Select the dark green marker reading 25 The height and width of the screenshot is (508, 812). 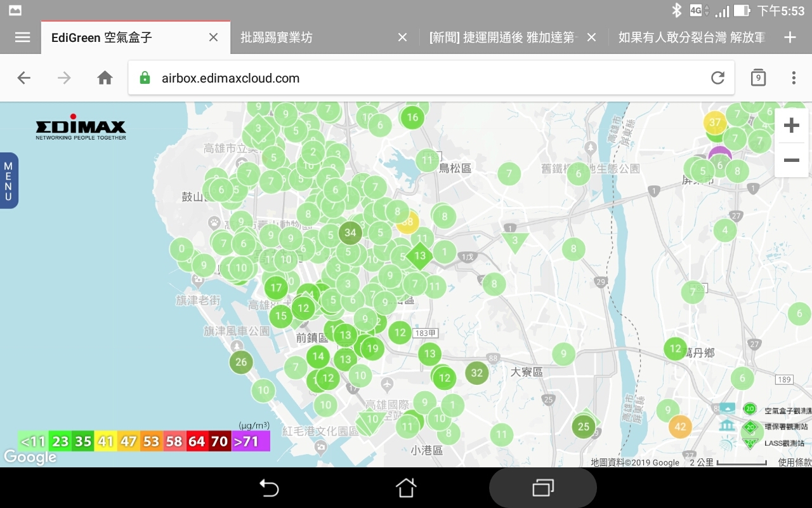pos(584,427)
